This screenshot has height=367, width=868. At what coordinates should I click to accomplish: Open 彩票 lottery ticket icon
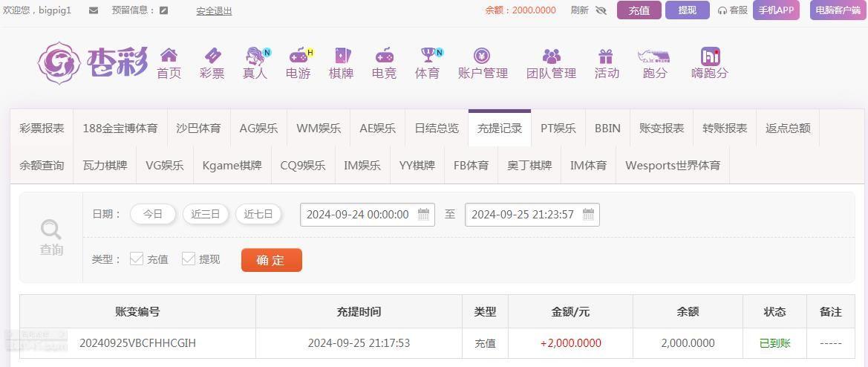(212, 56)
